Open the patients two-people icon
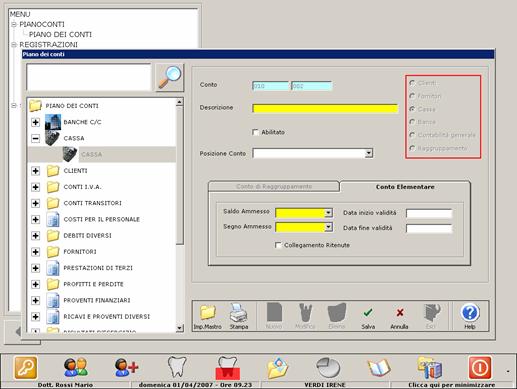 (x=76, y=367)
